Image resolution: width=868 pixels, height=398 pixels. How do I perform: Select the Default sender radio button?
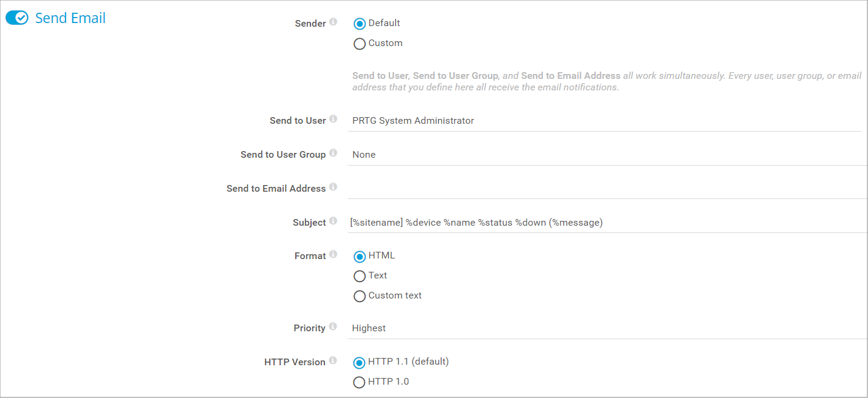coord(360,24)
